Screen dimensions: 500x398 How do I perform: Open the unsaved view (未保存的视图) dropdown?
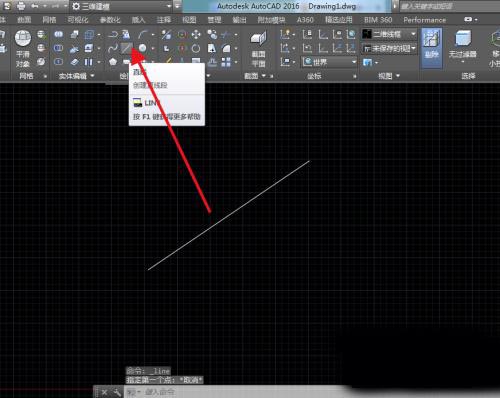390,49
